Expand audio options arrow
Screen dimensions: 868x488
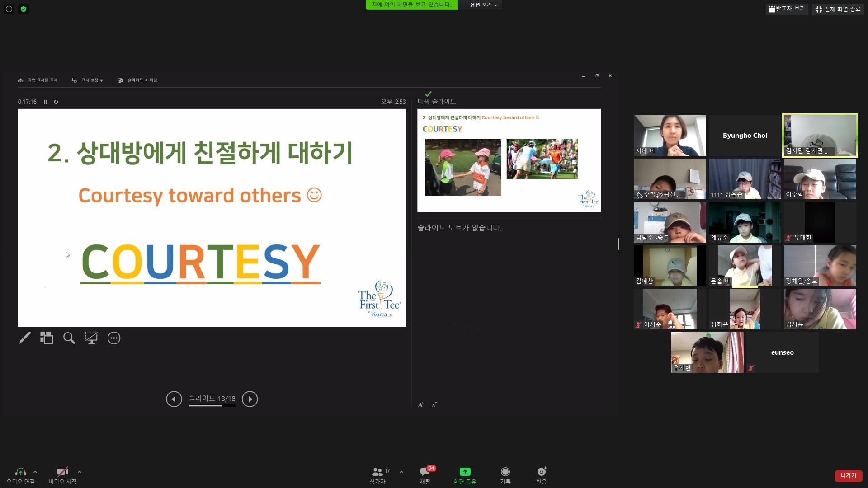[35, 472]
